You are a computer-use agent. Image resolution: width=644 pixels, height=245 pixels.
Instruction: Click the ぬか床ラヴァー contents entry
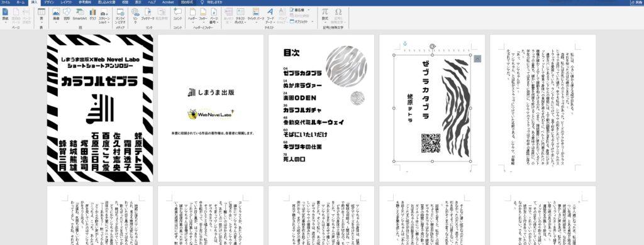point(303,85)
